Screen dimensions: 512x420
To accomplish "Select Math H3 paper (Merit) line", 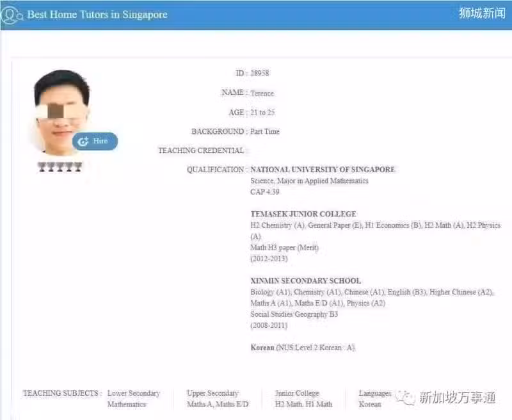I will pos(284,248).
